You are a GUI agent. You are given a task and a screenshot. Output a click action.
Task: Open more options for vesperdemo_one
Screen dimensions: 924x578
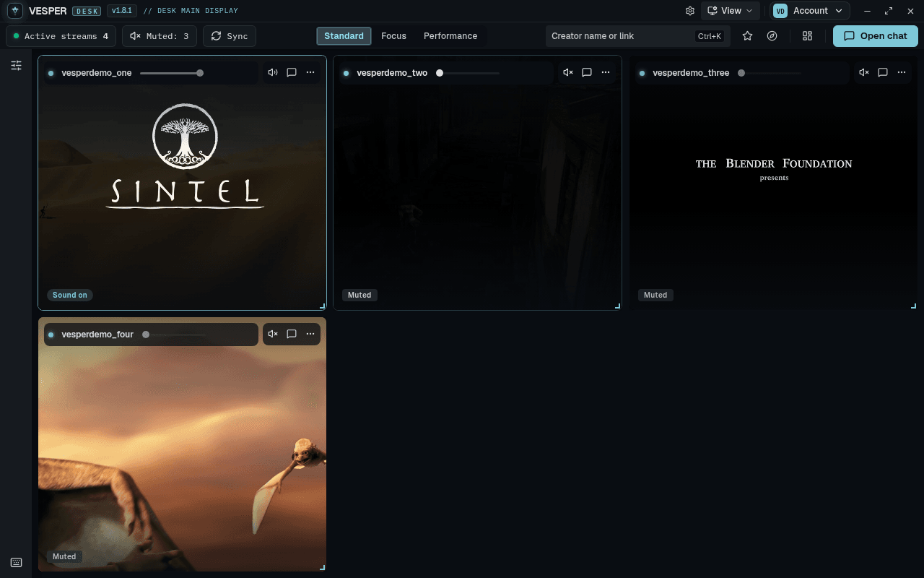click(310, 72)
